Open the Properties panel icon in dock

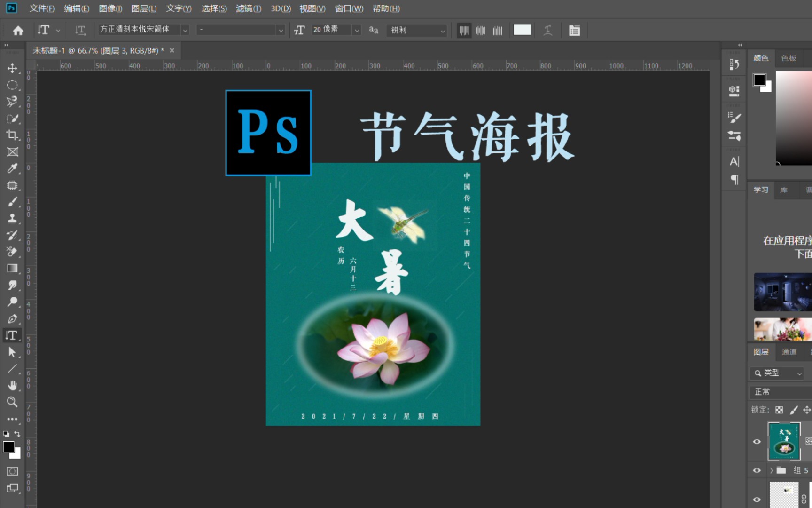(x=734, y=91)
